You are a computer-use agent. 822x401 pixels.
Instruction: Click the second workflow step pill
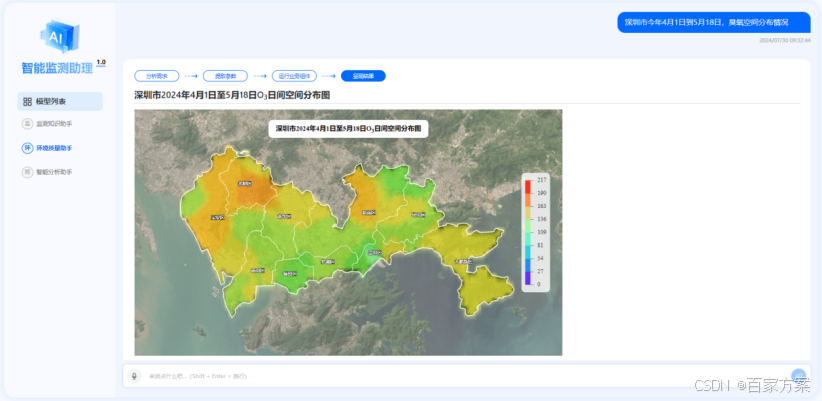pyautogui.click(x=225, y=76)
